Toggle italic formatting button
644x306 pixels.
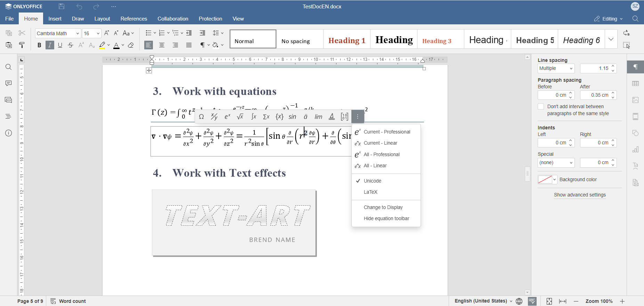pyautogui.click(x=50, y=45)
